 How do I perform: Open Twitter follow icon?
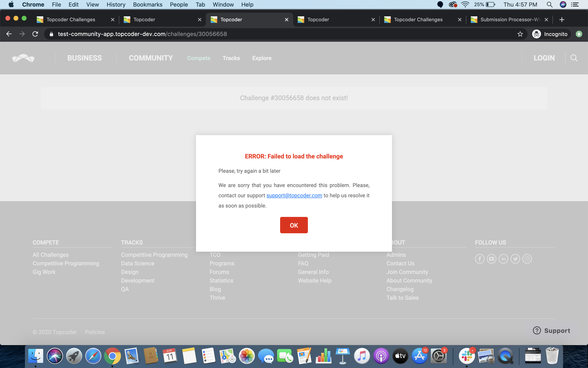[515, 259]
